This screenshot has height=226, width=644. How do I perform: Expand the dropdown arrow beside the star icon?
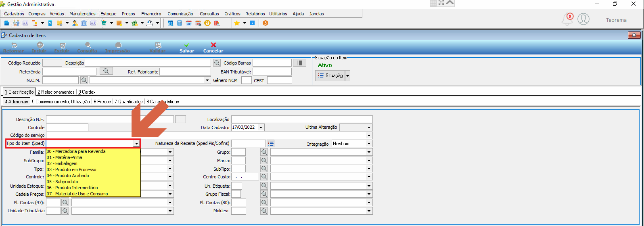click(245, 23)
